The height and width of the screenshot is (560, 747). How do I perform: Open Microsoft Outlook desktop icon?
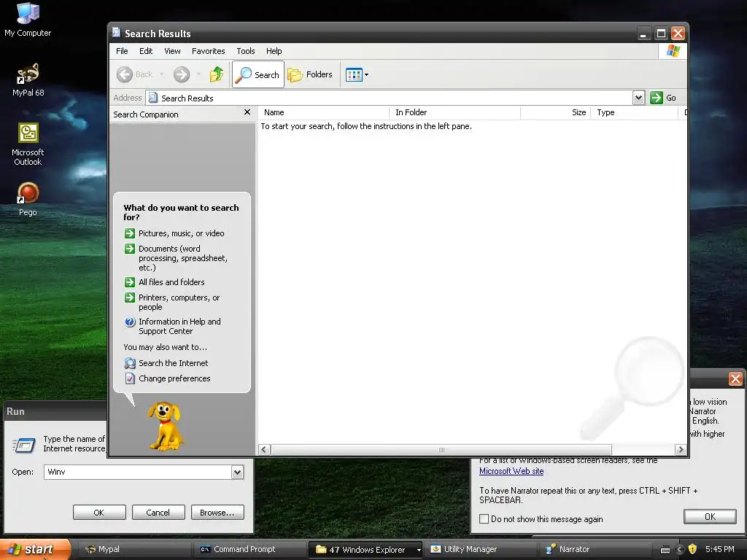pyautogui.click(x=28, y=144)
